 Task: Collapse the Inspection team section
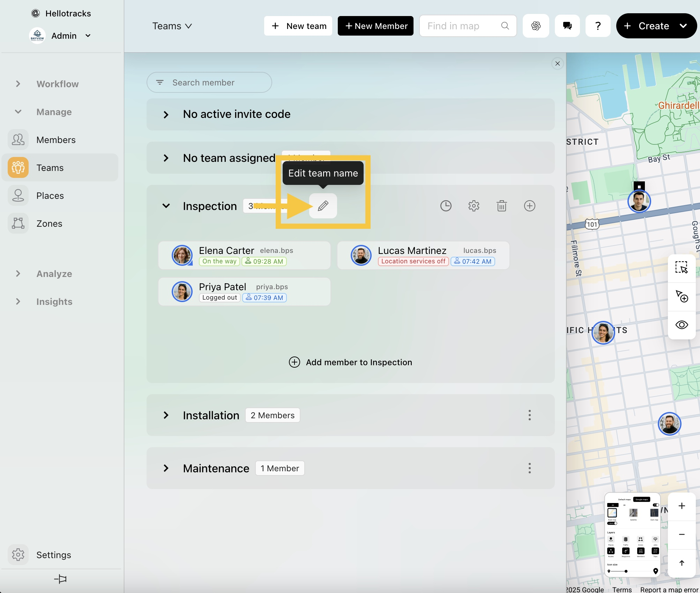(x=166, y=206)
